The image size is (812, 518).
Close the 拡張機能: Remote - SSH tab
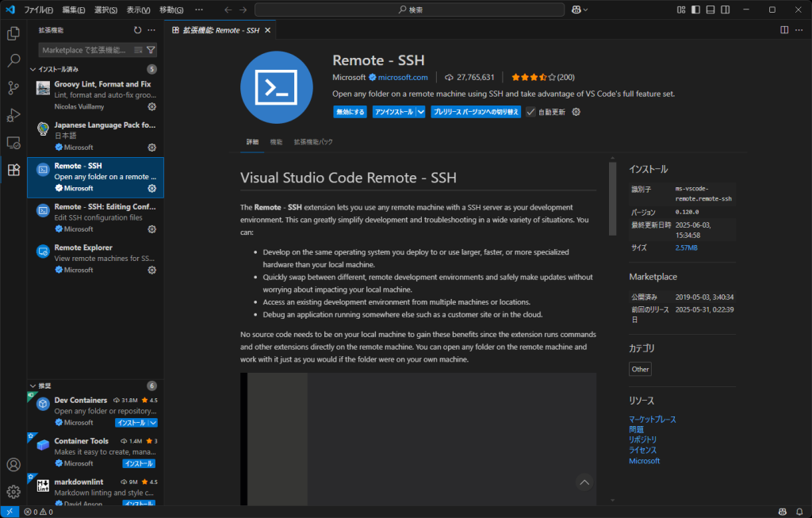(268, 30)
